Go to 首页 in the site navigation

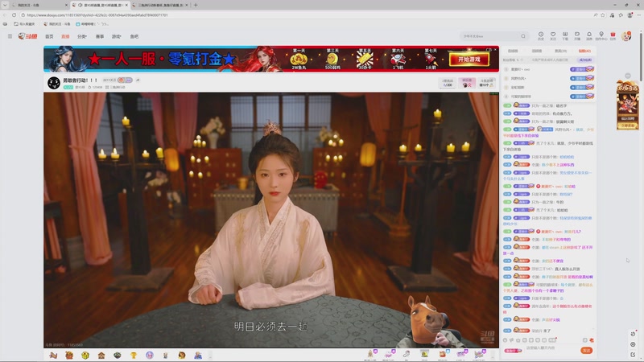click(49, 36)
